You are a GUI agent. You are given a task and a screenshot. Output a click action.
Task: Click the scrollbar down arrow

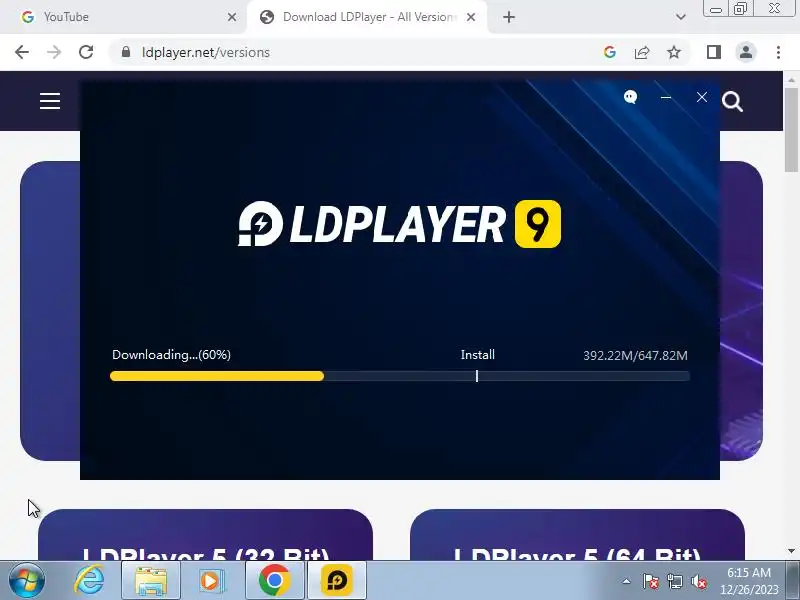pyautogui.click(x=791, y=551)
